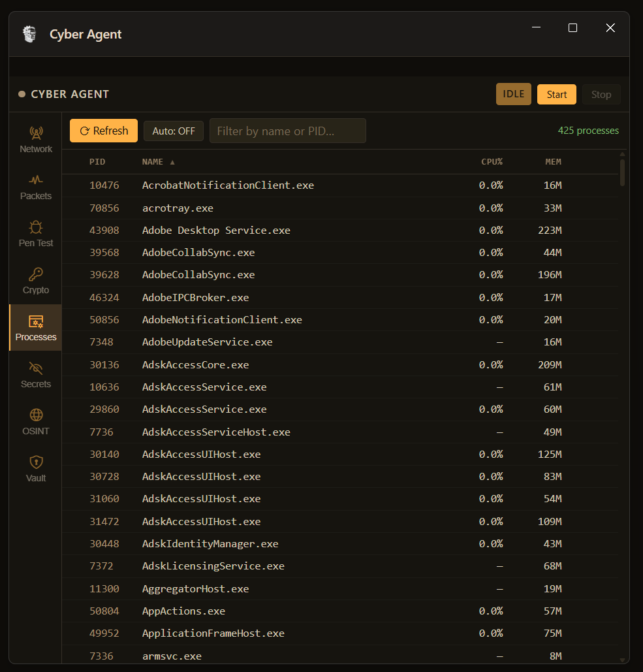643x672 pixels.
Task: Select AdskAccessService.exe with PID 10636
Action: [x=340, y=387]
